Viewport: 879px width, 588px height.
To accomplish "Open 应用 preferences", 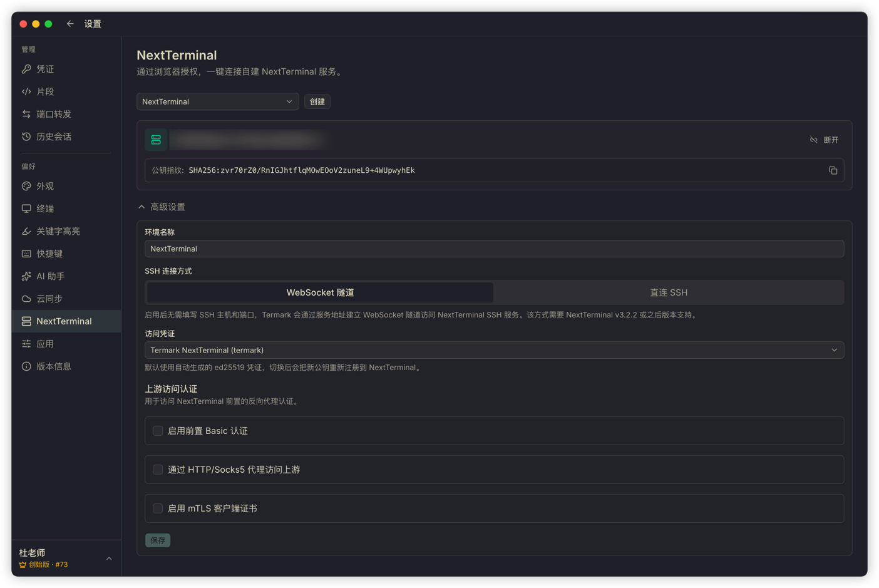I will (66, 344).
